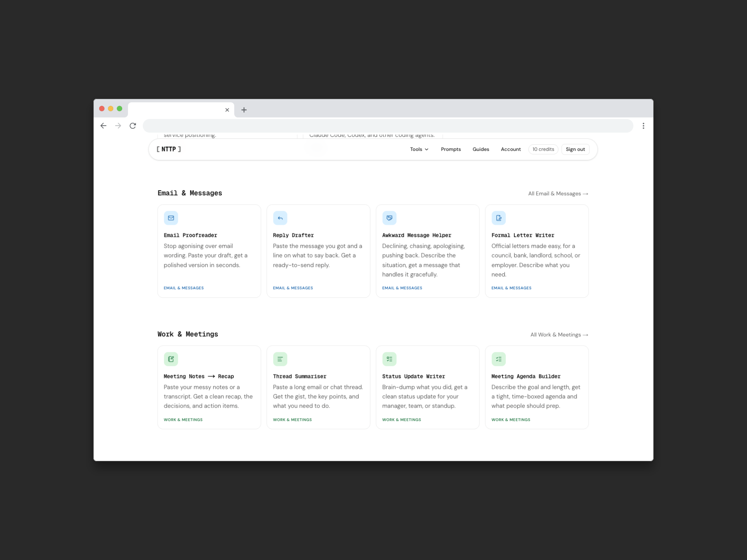Image resolution: width=747 pixels, height=560 pixels.
Task: Click the description starting 'Paste your messy notes'
Action: (208, 397)
